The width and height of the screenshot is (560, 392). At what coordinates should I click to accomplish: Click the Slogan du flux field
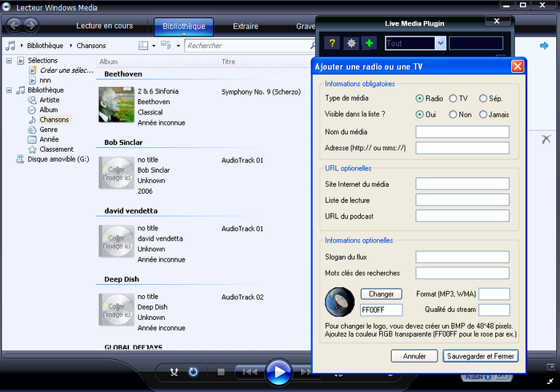click(462, 256)
